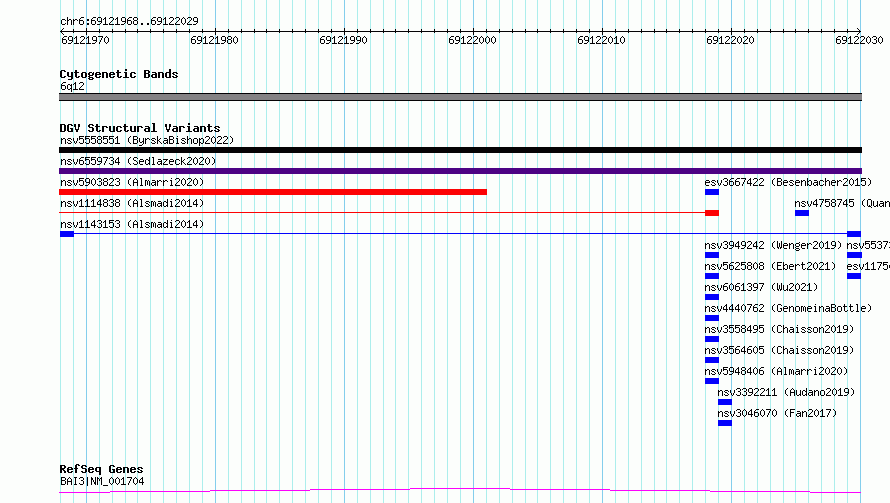Click the gray 6q12 cytogenetic band bar
The image size is (890, 503).
[x=460, y=97]
